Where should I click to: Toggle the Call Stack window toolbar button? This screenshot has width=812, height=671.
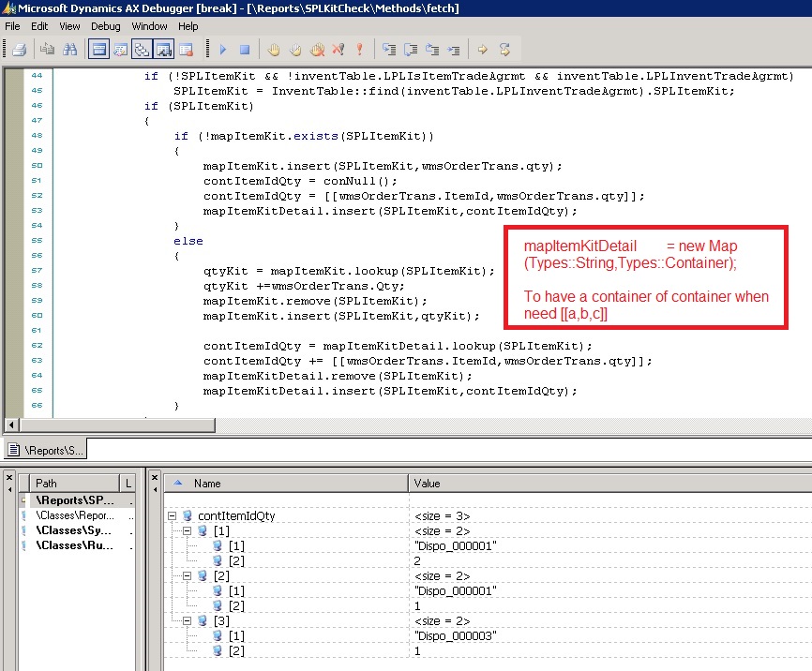coord(142,50)
